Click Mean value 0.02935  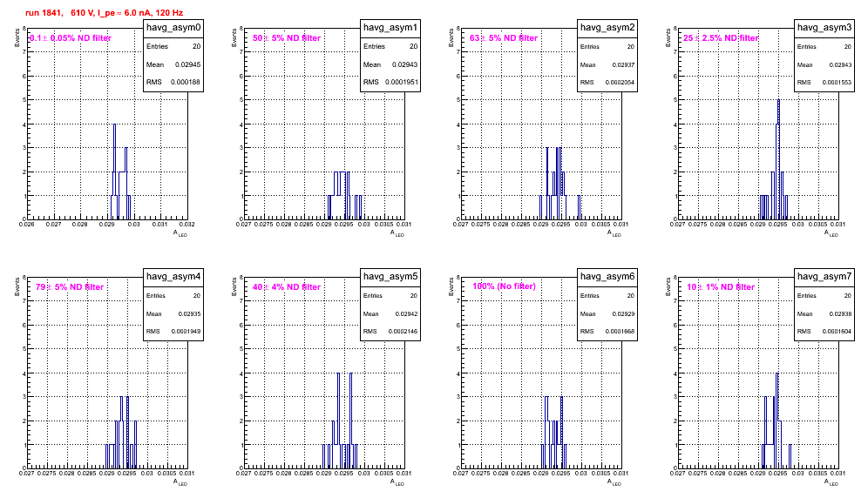189,314
